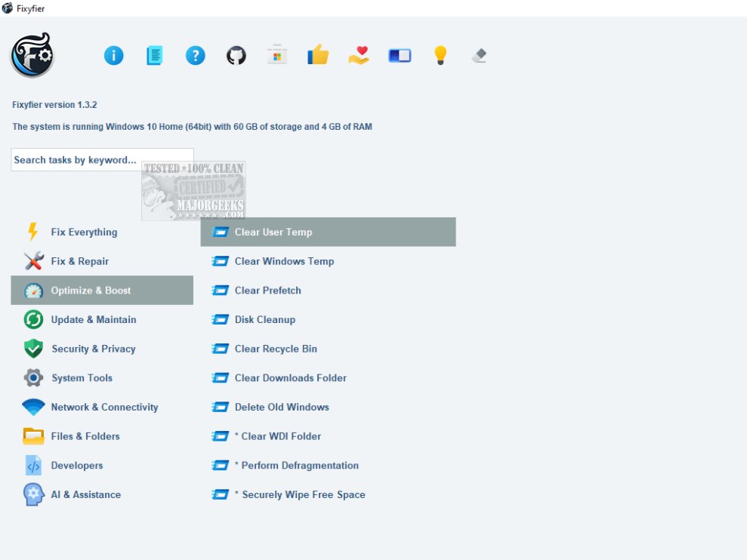The image size is (747, 560).
Task: Run Clear Recycle Bin task
Action: 329,349
